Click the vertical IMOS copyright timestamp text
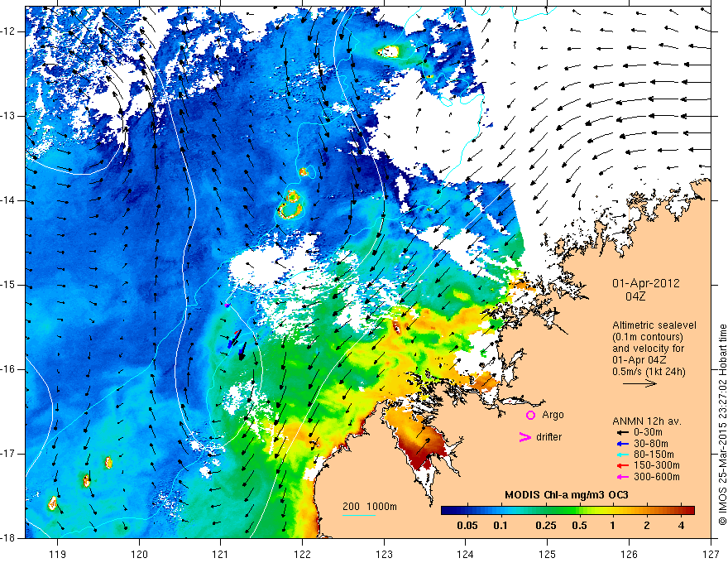This screenshot has height=563, width=728. (722, 426)
